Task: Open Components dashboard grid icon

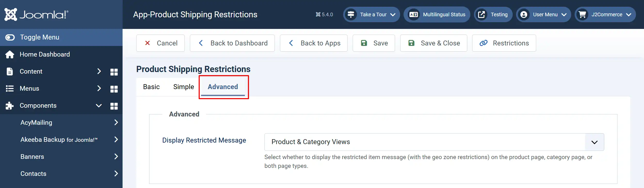Action: pyautogui.click(x=114, y=106)
